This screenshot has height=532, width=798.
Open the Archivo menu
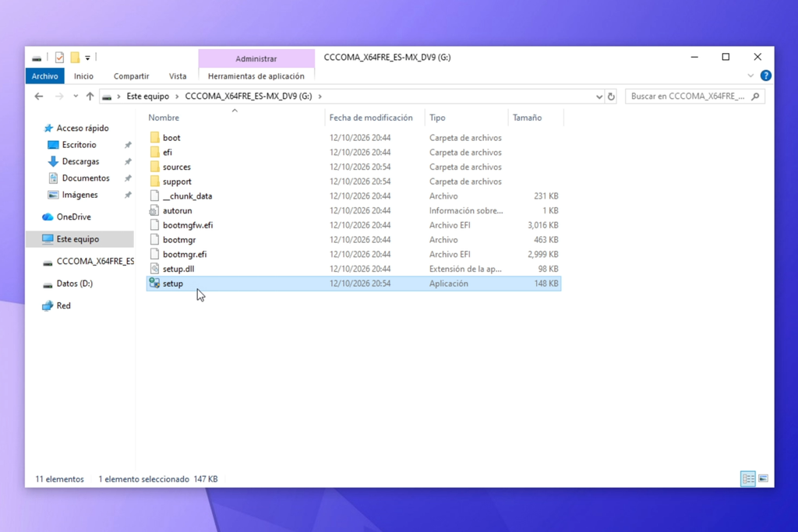44,76
